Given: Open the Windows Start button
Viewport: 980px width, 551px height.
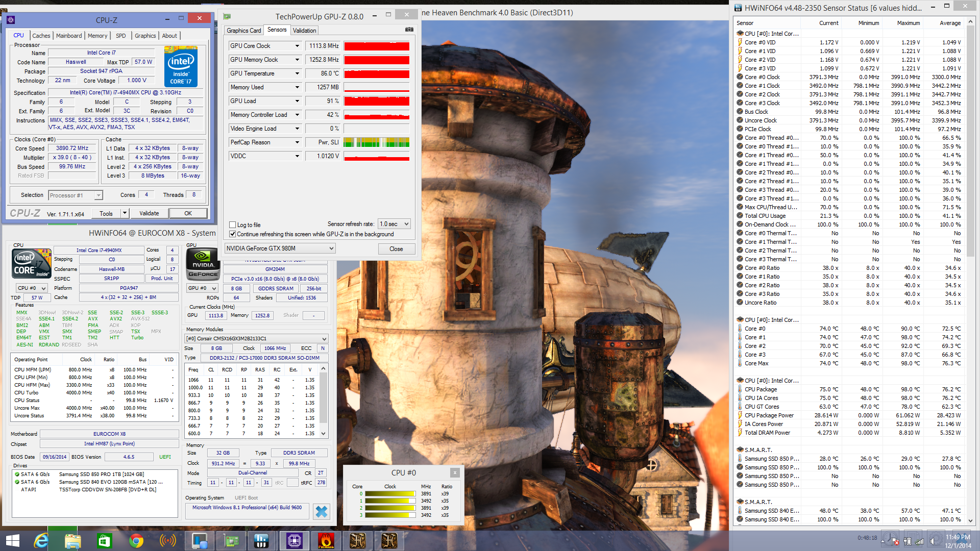Looking at the screenshot, I should tap(12, 541).
